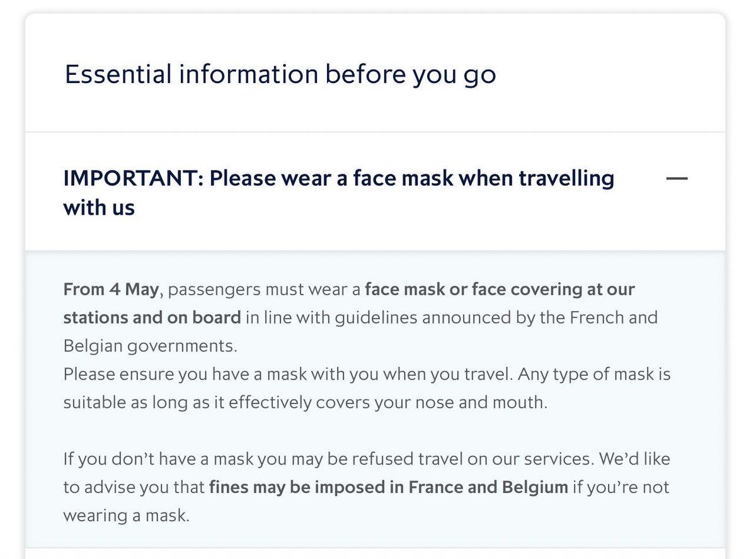Collapse the face mask section using minus icon
The width and height of the screenshot is (756, 559).
coord(677,179)
